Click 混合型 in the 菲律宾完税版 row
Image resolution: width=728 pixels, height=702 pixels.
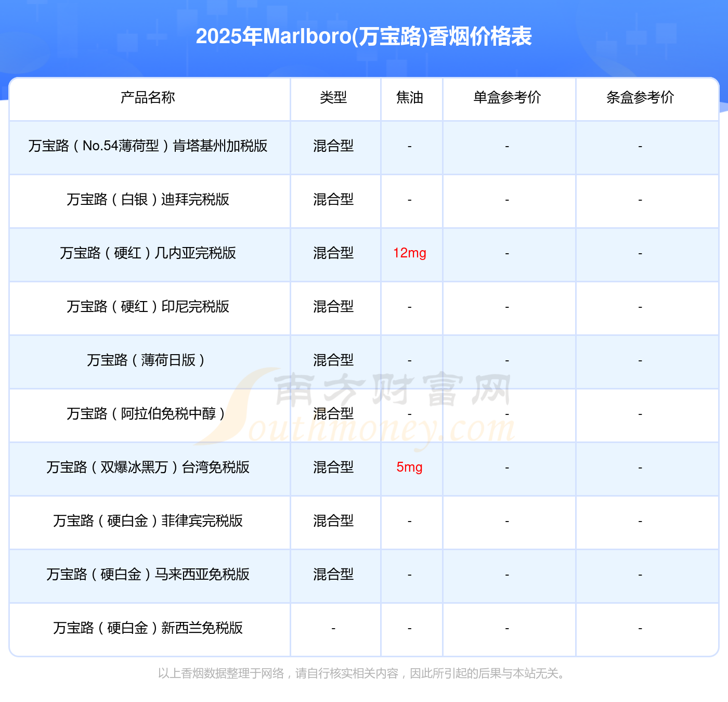pyautogui.click(x=333, y=521)
